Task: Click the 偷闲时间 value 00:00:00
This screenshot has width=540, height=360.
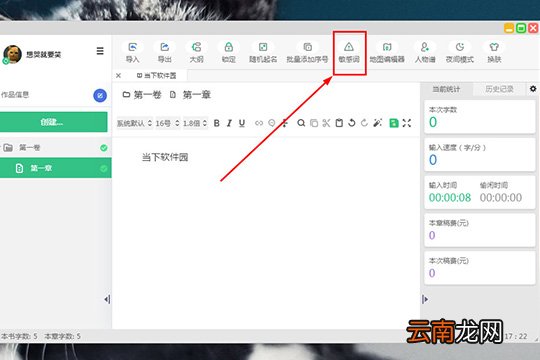Action: tap(501, 198)
